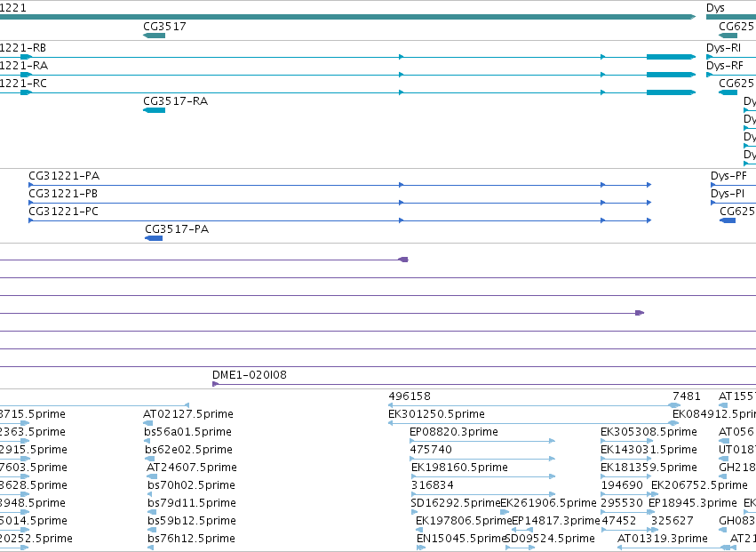Select the Dys-PI protein label
The height and width of the screenshot is (552, 756).
tap(727, 194)
